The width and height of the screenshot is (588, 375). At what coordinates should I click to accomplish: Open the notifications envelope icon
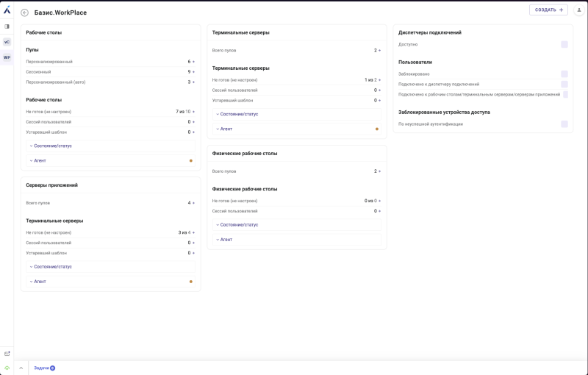[7, 354]
